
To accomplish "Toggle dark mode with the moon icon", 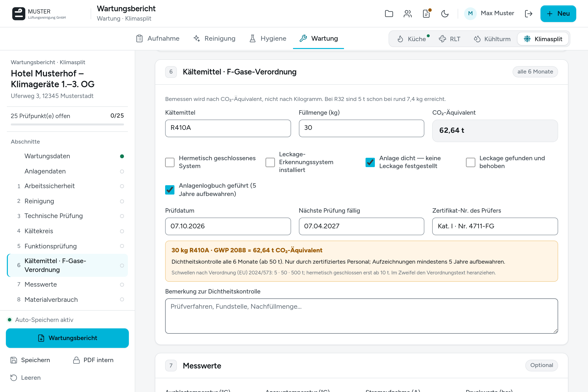I will click(x=445, y=13).
